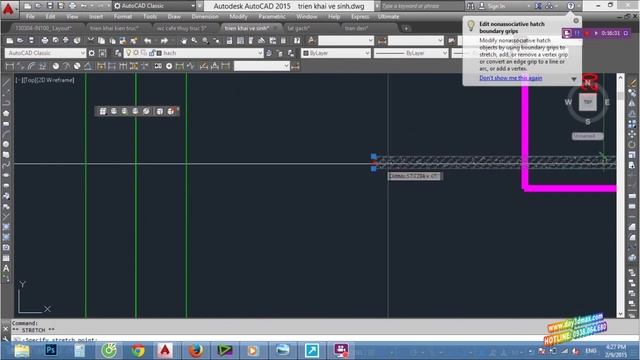Screen dimensions: 640x360
Task: Click the Undo arrow in Standard toolbar
Action: (x=148, y=40)
